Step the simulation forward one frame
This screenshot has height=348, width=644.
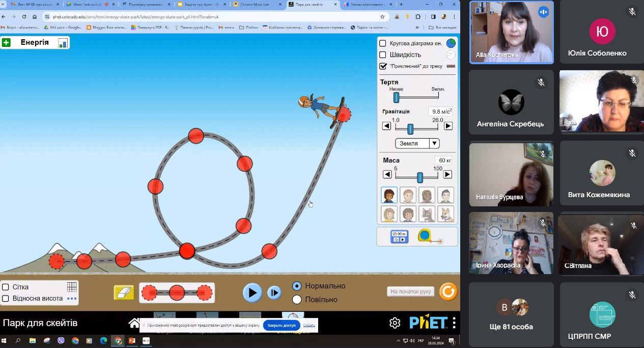(x=274, y=292)
